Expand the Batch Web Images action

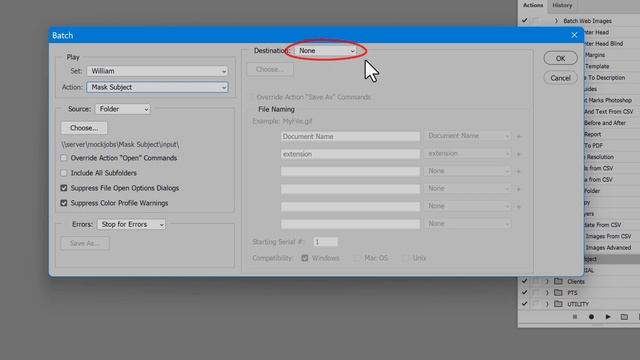click(x=556, y=21)
